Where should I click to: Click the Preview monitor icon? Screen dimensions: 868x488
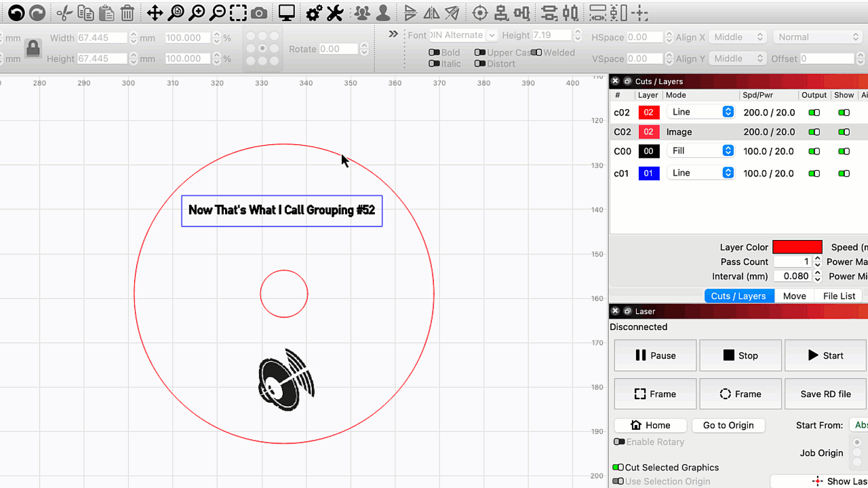pos(287,13)
